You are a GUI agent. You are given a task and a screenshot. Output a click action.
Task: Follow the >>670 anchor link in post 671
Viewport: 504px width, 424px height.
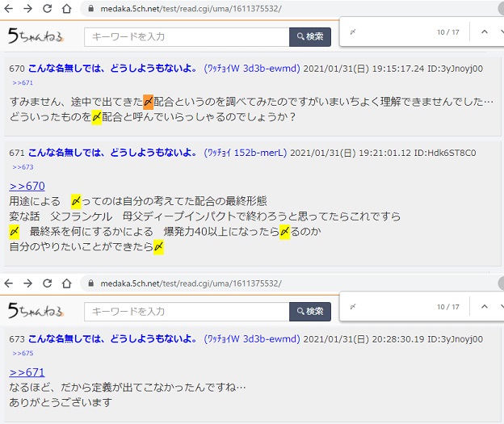click(27, 186)
